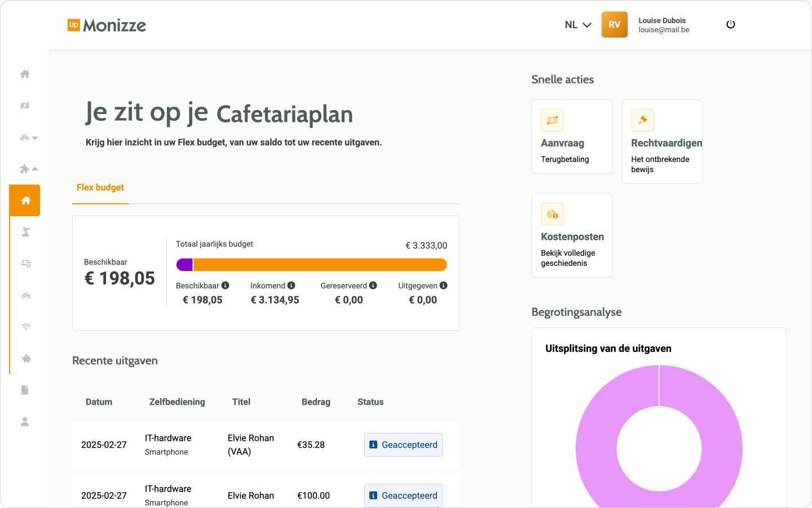Open the NL language dropdown
The height and width of the screenshot is (508, 812).
[x=578, y=25]
